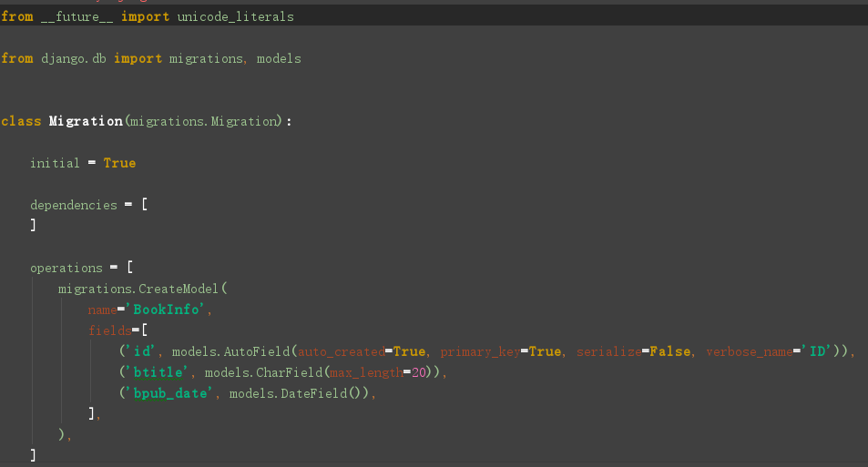Click the 'name' keyword argument
Image resolution: width=868 pixels, height=467 pixels.
tap(102, 310)
